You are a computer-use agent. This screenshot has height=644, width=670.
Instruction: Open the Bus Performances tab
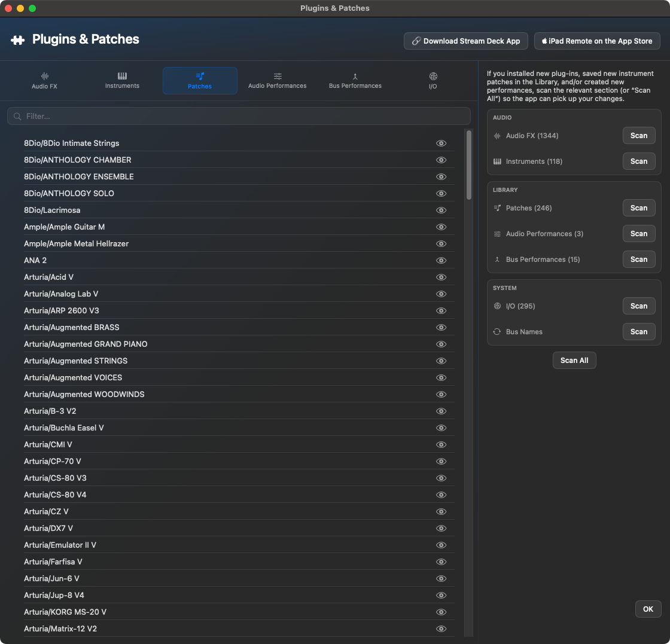355,81
